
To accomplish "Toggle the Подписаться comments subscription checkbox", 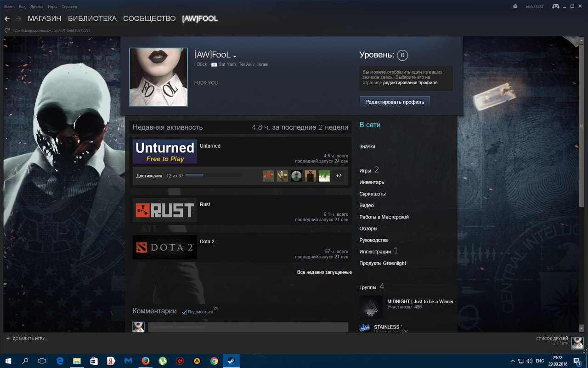I will pos(184,312).
